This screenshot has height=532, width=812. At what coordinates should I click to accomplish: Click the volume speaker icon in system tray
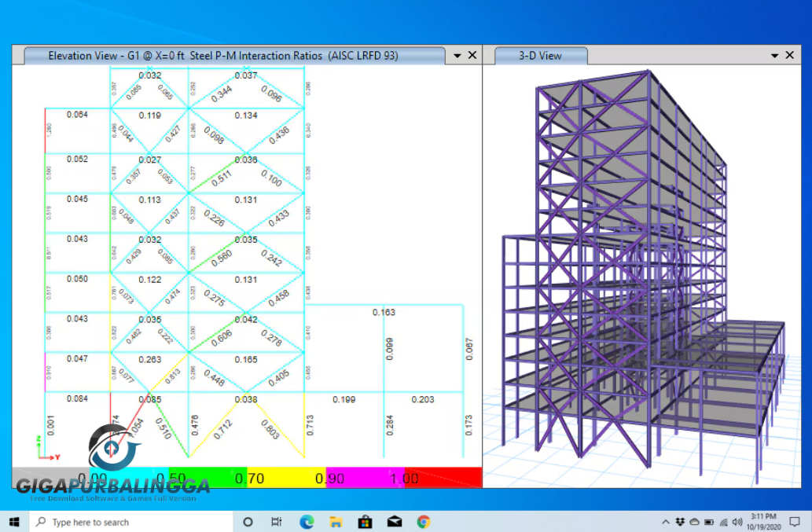coord(737,522)
